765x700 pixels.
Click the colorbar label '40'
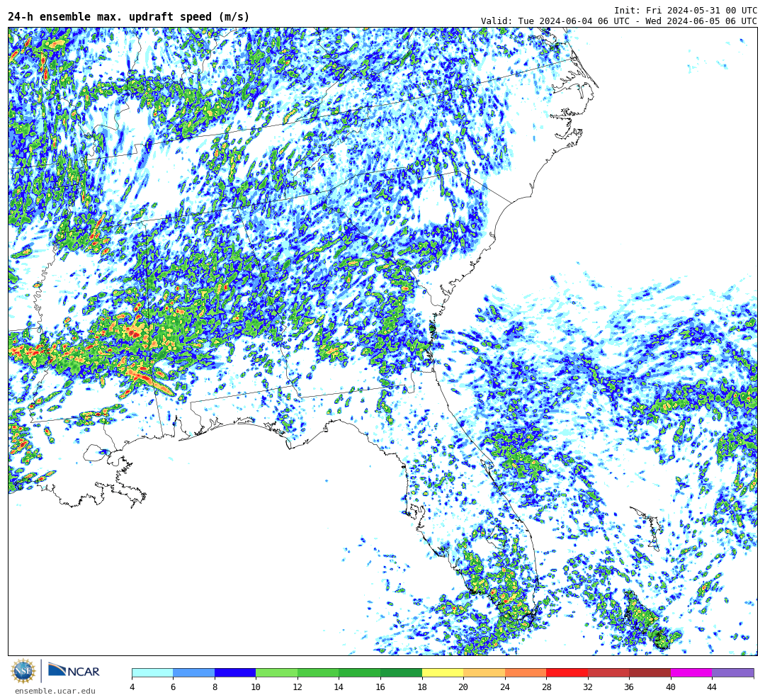click(671, 687)
